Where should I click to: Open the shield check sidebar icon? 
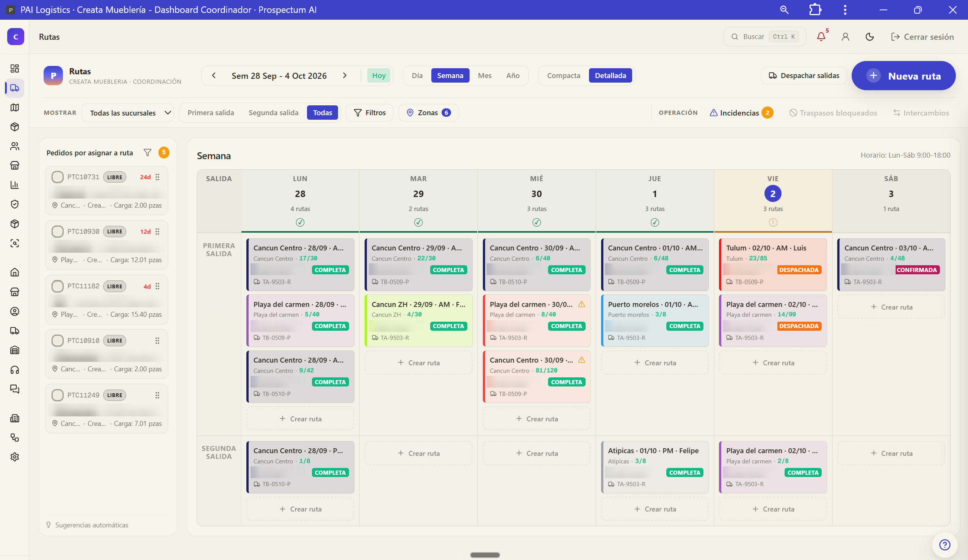pyautogui.click(x=15, y=204)
